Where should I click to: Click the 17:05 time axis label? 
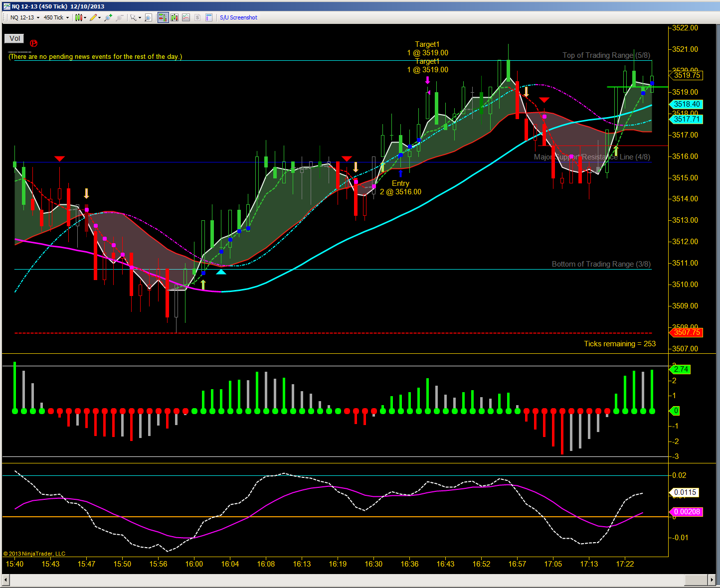pos(553,564)
